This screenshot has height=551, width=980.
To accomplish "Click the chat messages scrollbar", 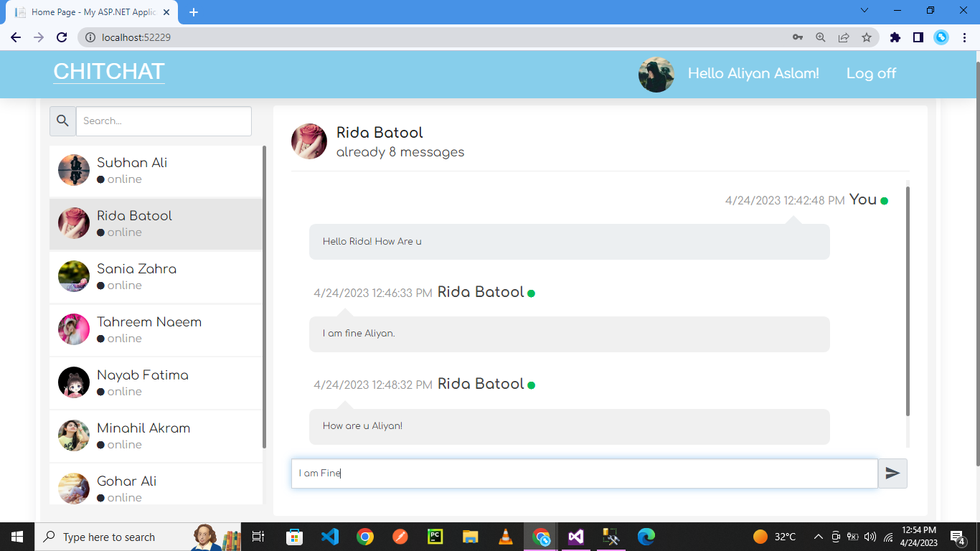I will [908, 301].
